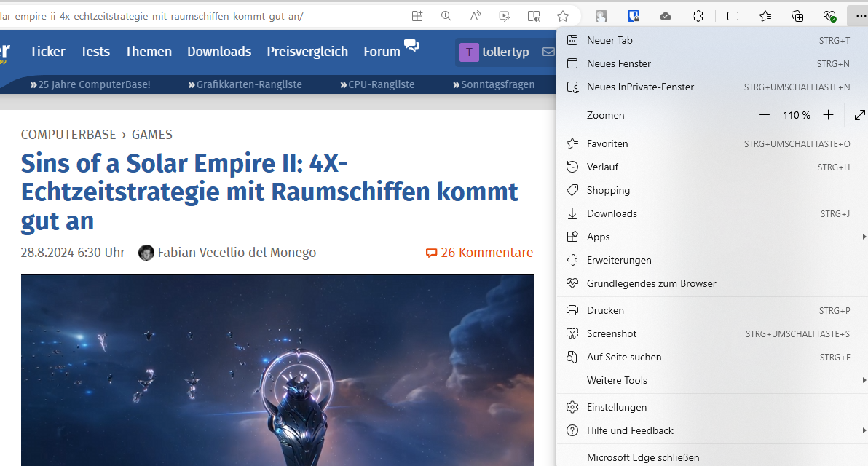Go to the Forum navigation link

[x=382, y=52]
